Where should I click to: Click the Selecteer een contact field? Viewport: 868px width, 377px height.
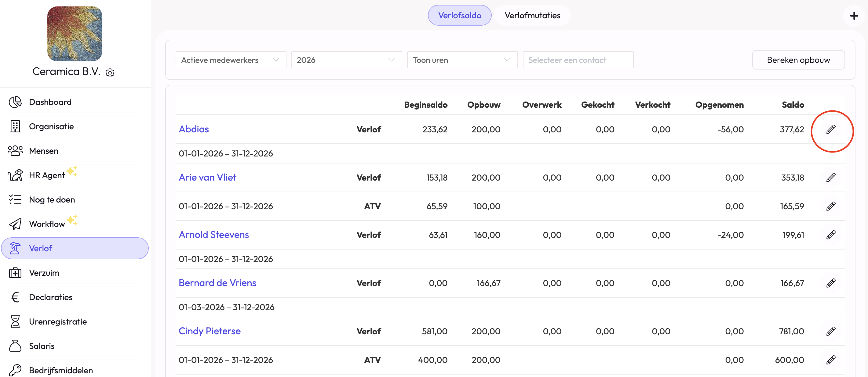pyautogui.click(x=578, y=60)
